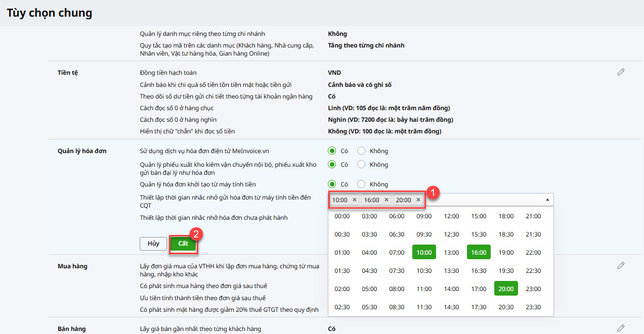Image resolution: width=644 pixels, height=334 pixels.
Task: Choose 23:30 in the time list
Action: [533, 307]
